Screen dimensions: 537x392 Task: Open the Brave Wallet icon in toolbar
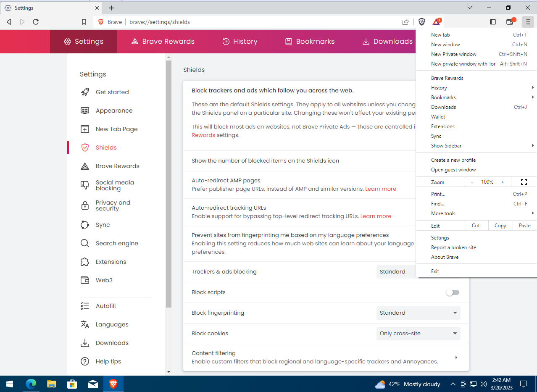click(510, 22)
